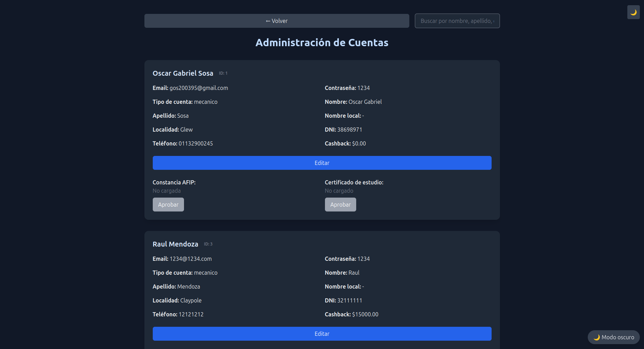The image size is (644, 349).
Task: Open Editar for Raul Mendoza's account
Action: 322,334
